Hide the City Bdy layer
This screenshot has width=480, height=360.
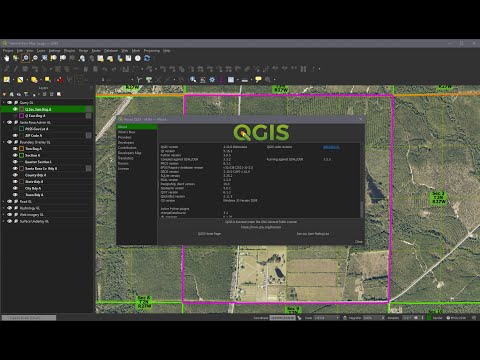pyautogui.click(x=15, y=188)
